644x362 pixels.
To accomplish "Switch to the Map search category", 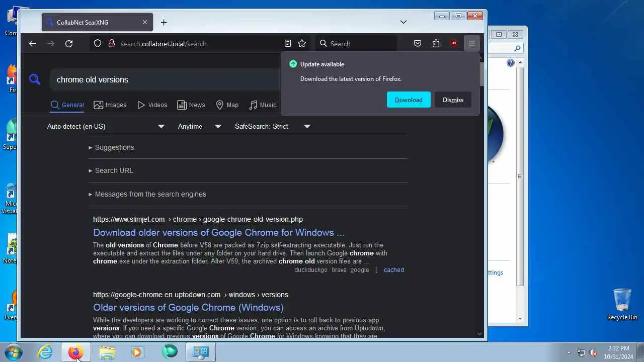I will pyautogui.click(x=227, y=105).
